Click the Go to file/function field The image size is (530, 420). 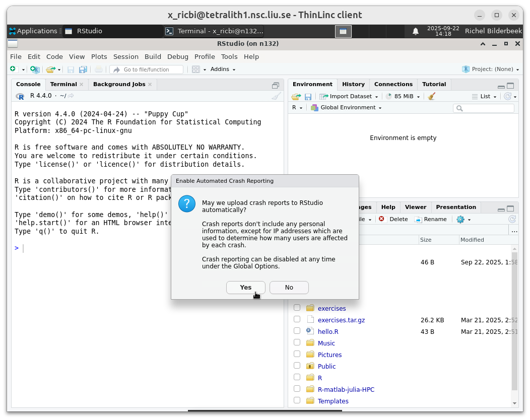pyautogui.click(x=147, y=69)
